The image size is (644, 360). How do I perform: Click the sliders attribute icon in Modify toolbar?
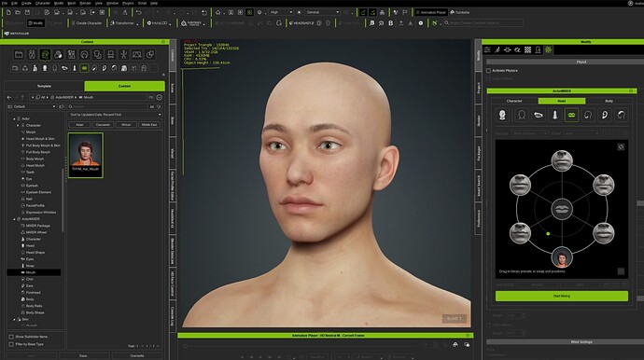pos(487,49)
